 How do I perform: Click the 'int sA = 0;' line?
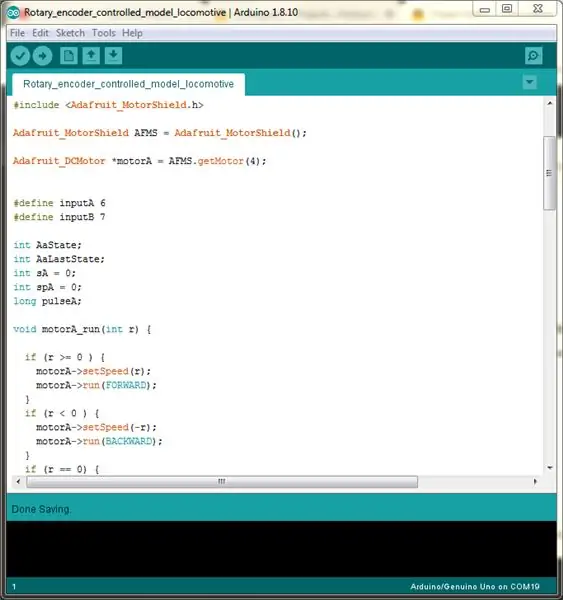(45, 273)
